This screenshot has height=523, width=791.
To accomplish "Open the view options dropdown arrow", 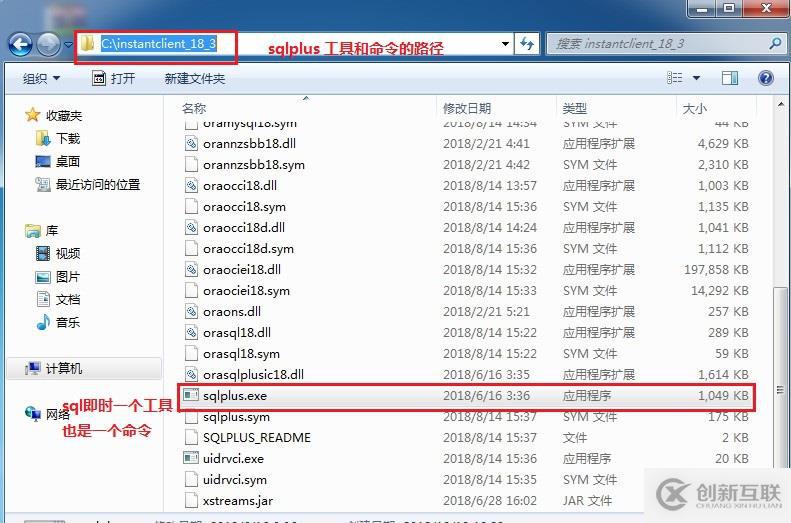I will coord(696,78).
